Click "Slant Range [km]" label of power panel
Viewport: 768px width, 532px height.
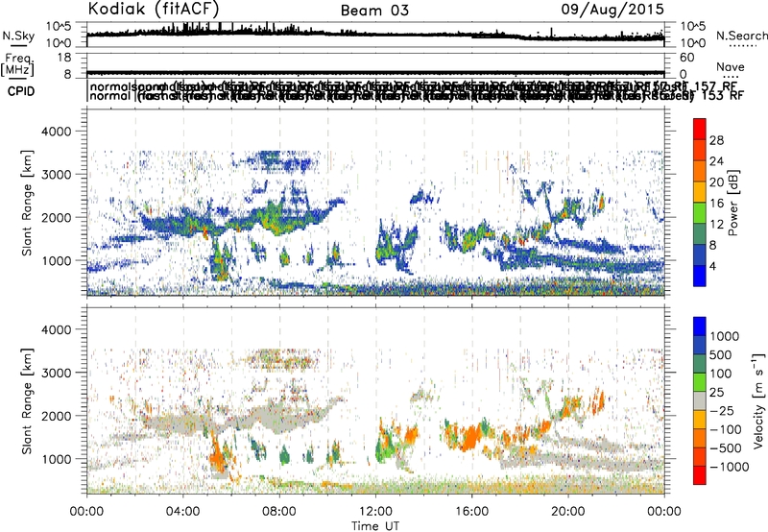(28, 203)
